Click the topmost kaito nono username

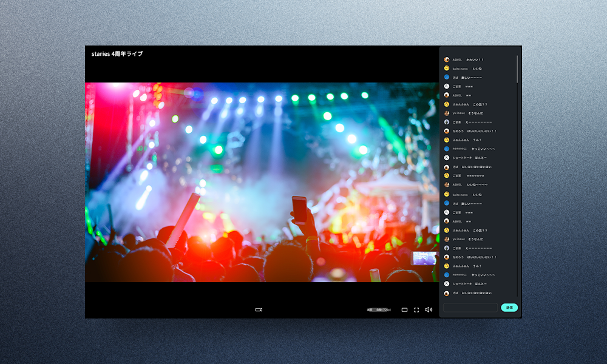(x=459, y=69)
